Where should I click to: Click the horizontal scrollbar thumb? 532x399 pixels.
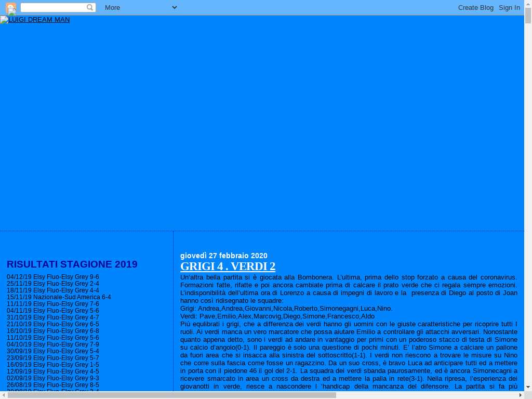171,395
